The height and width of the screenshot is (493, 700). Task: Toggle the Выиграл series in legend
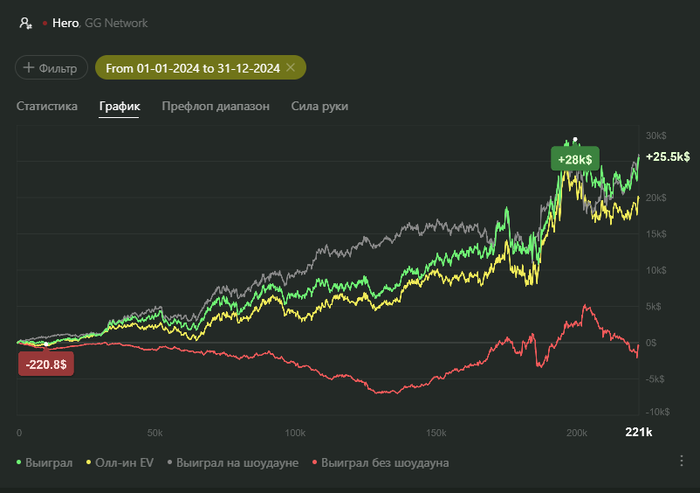[x=46, y=463]
